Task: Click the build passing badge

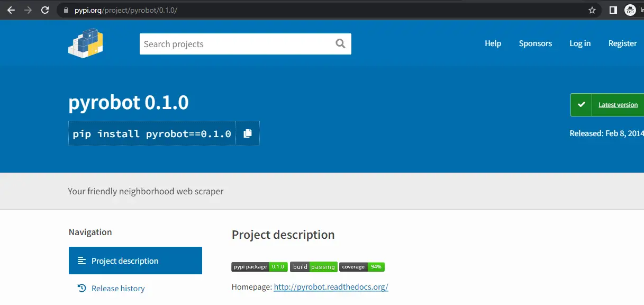Action: 313,267
